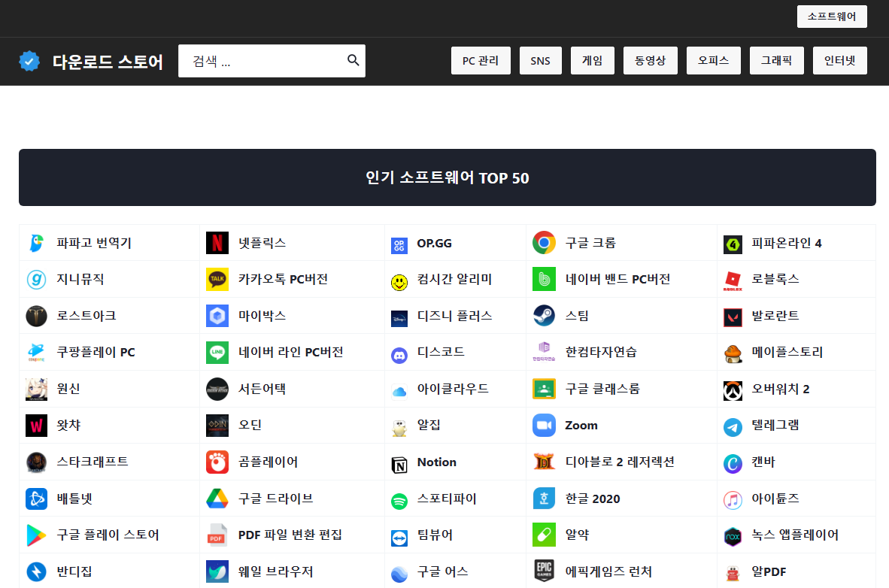Viewport: 889px width, 588px height.
Task: Click the iTunes music note icon
Action: pos(733,500)
